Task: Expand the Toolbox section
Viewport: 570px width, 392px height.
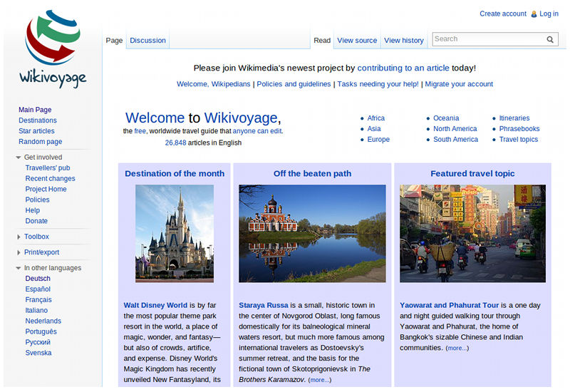Action: 19,237
